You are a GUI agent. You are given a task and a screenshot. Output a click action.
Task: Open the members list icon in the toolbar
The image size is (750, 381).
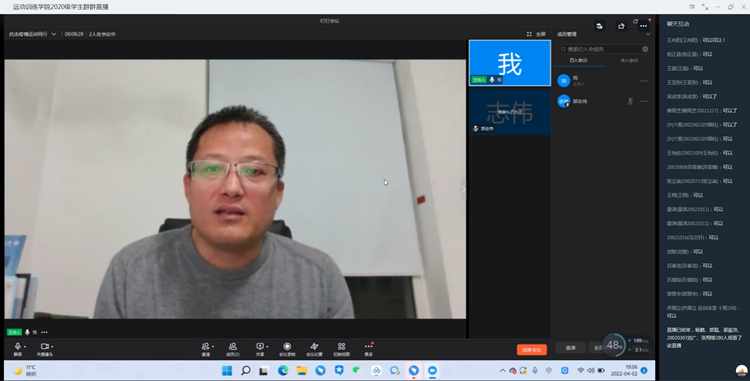coord(232,346)
